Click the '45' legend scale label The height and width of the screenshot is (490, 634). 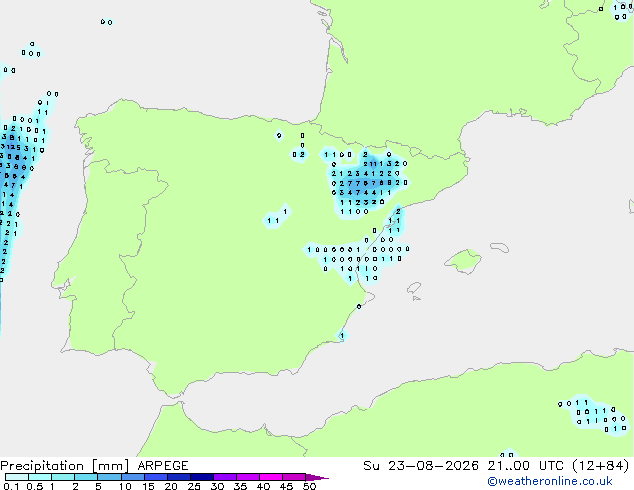pyautogui.click(x=286, y=486)
